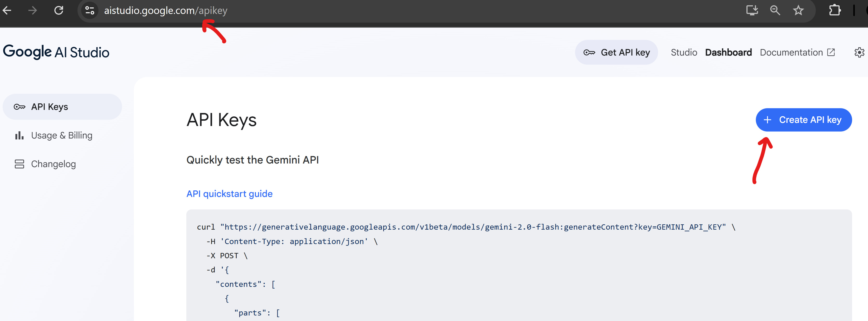
Task: Click the Get API key button
Action: (616, 52)
